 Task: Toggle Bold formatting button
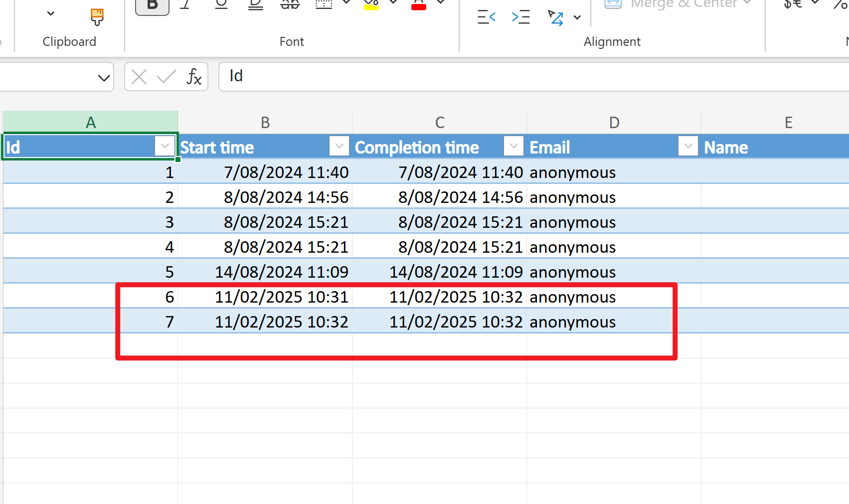152,6
